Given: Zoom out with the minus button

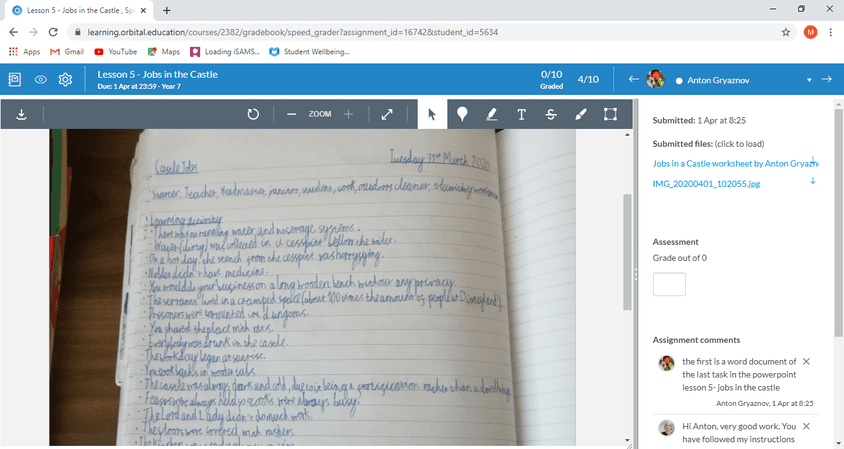Looking at the screenshot, I should pyautogui.click(x=291, y=114).
